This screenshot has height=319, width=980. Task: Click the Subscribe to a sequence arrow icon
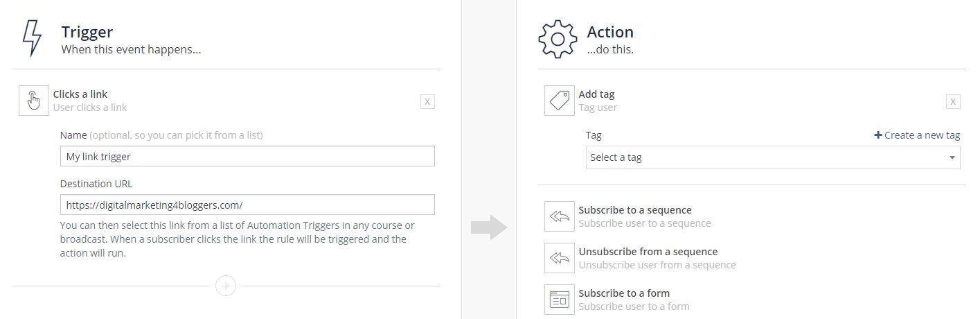point(559,216)
